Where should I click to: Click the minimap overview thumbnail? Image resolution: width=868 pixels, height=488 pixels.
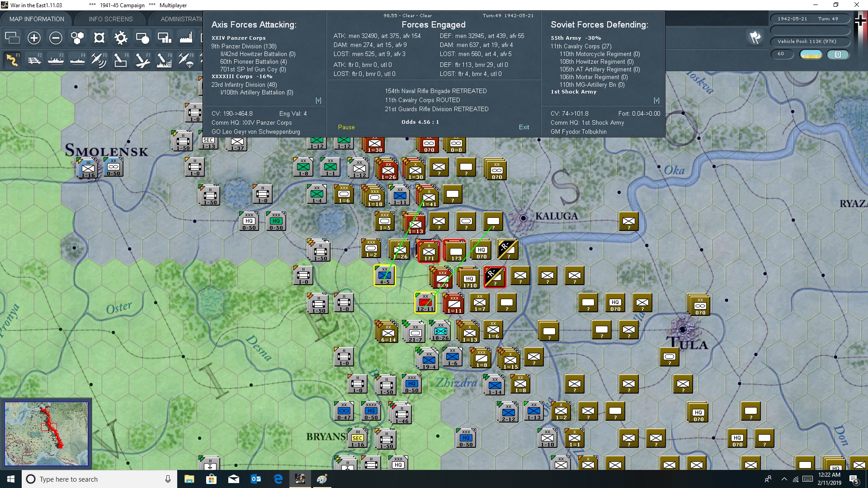coord(46,434)
